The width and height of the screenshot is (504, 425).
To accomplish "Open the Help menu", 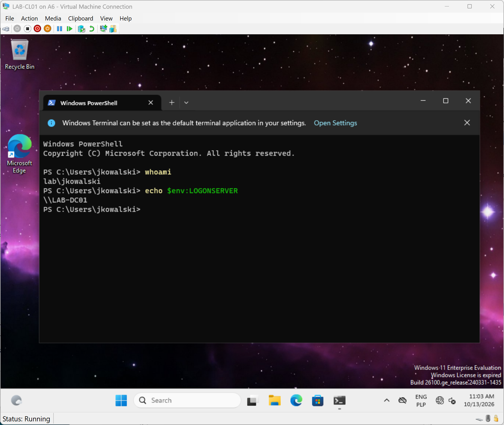I will coord(126,19).
